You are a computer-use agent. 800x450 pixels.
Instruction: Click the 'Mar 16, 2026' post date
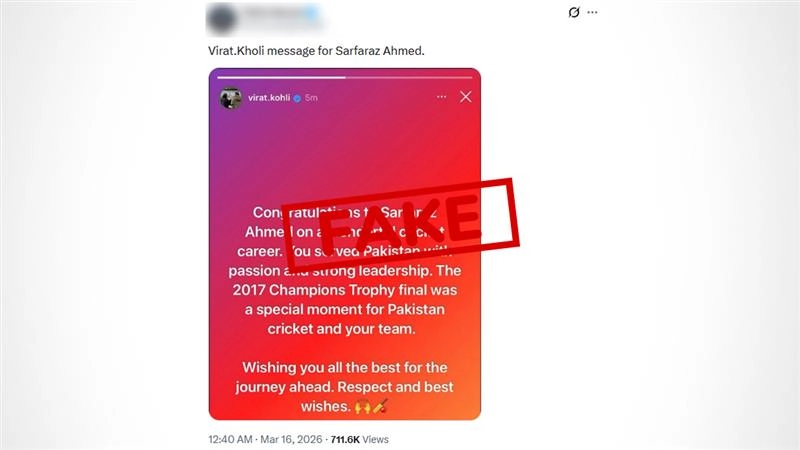[291, 439]
